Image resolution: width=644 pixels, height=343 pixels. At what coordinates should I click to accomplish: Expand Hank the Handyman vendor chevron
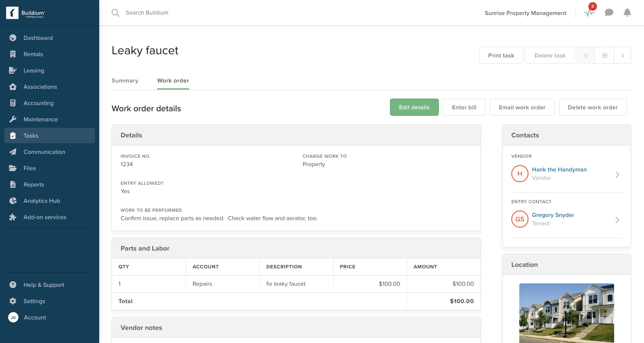[x=617, y=175]
